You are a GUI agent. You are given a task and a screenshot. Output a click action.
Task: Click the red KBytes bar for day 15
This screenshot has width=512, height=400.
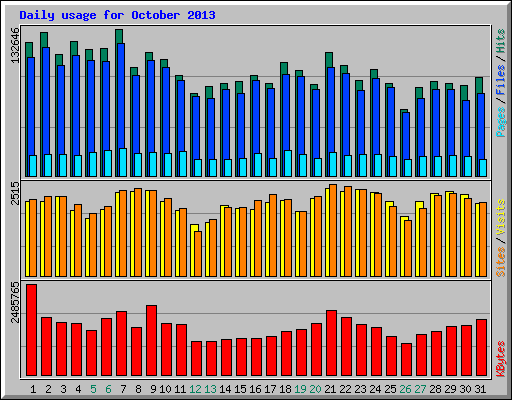(x=242, y=357)
